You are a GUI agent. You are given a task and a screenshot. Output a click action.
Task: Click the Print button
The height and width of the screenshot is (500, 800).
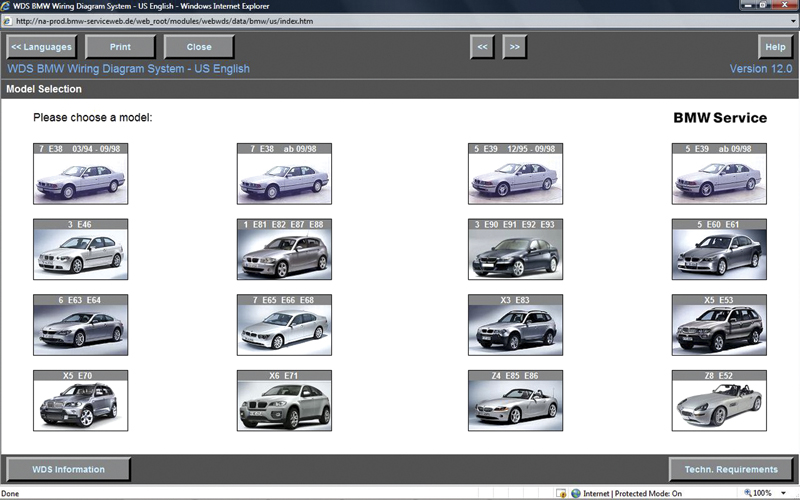click(120, 47)
